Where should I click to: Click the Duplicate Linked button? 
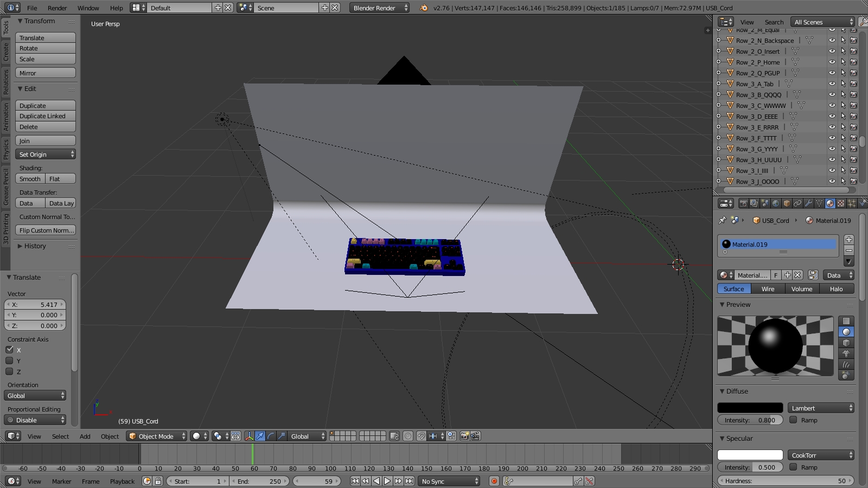pyautogui.click(x=46, y=116)
